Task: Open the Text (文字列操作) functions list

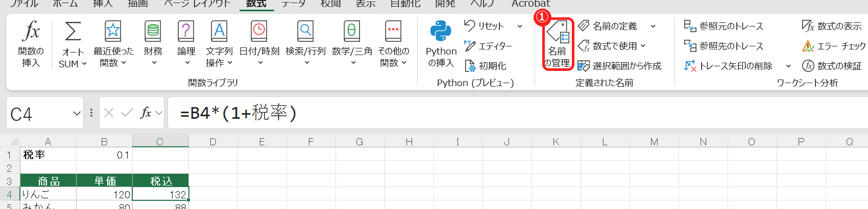Action: click(219, 44)
